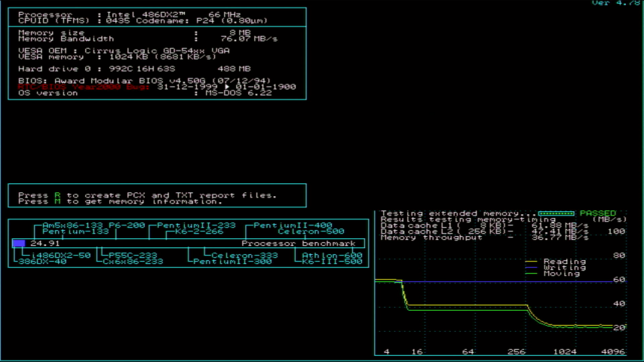
Task: Click the blue processor benchmark bar
Action: coord(19,244)
